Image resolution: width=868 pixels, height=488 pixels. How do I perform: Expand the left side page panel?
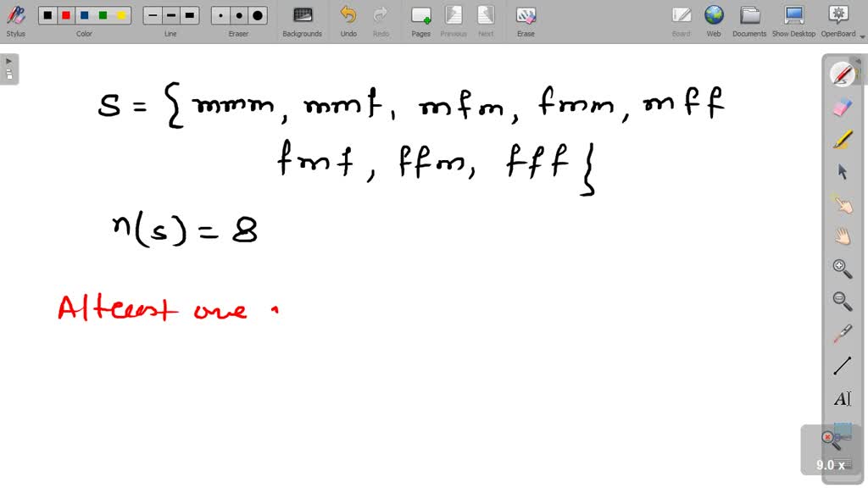coord(9,69)
